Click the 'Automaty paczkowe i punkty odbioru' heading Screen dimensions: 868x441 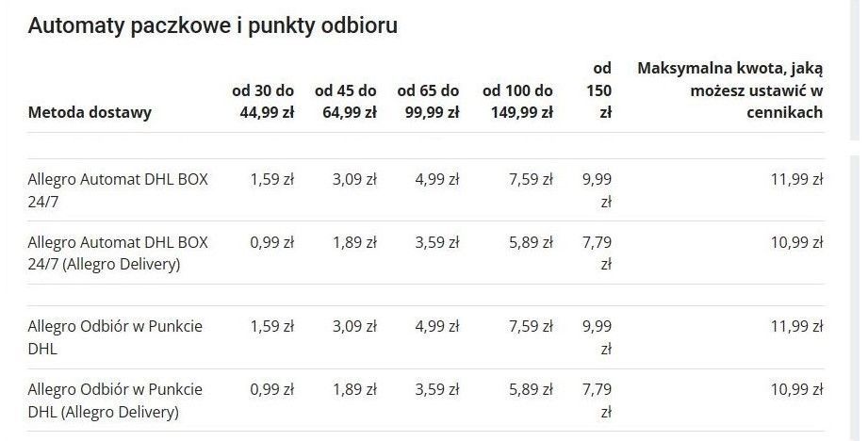click(x=213, y=26)
